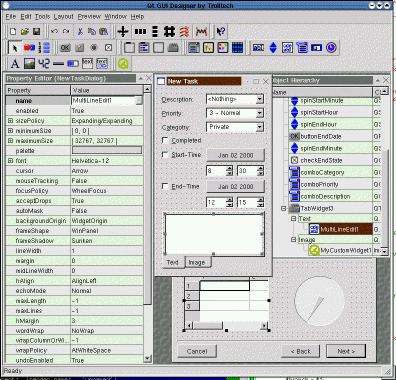Click the palette property swatch
396x380 pixels.
(107, 151)
